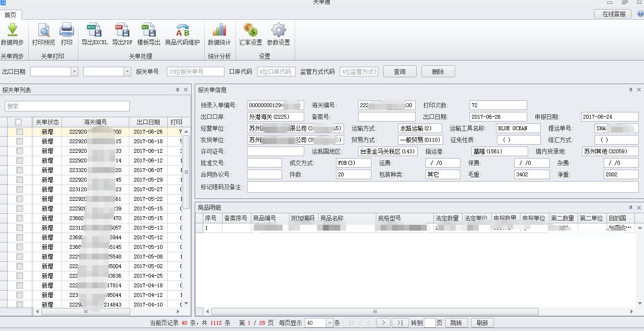This screenshot has width=644, height=331.
Task: Pin the 报关单信息 panel
Action: point(631,90)
